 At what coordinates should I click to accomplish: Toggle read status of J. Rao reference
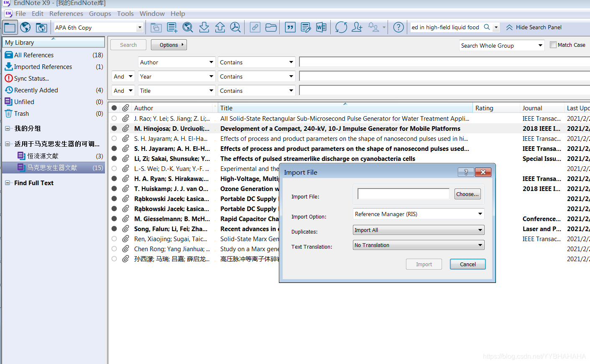[x=114, y=119]
